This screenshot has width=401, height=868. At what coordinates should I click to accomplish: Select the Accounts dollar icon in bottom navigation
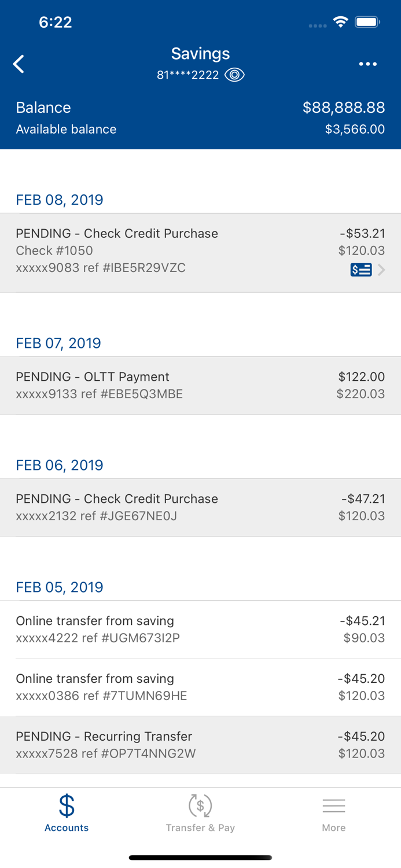[66, 805]
